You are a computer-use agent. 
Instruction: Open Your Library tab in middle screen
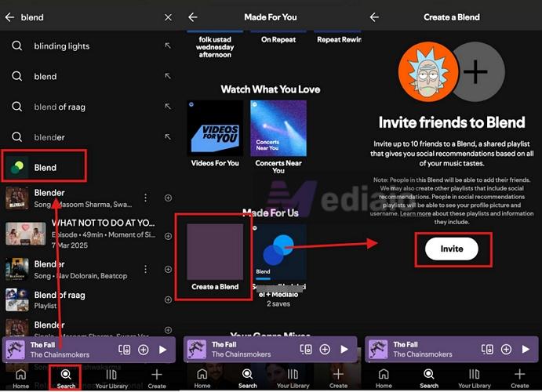[293, 378]
